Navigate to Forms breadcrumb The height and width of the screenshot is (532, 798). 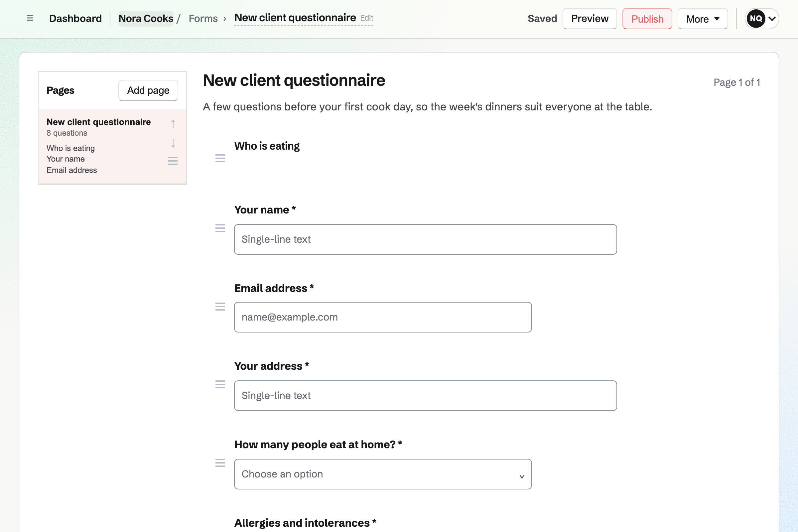pyautogui.click(x=203, y=18)
